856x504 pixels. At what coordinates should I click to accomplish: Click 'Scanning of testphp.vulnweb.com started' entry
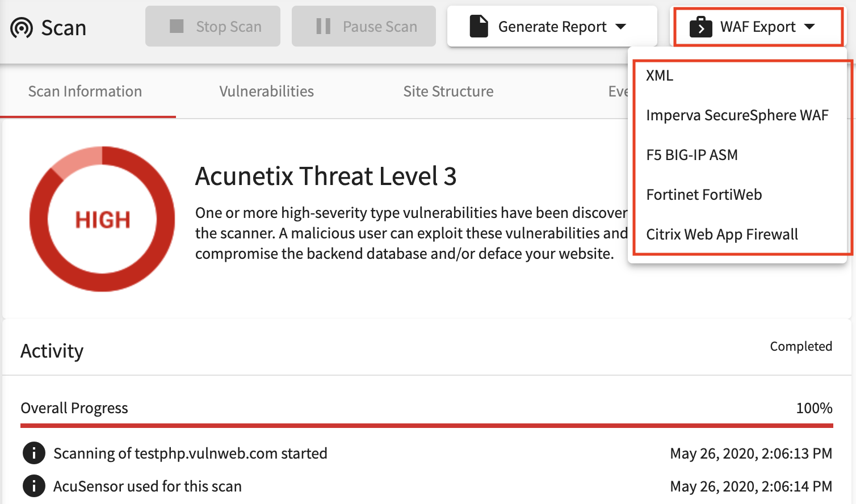click(x=190, y=453)
